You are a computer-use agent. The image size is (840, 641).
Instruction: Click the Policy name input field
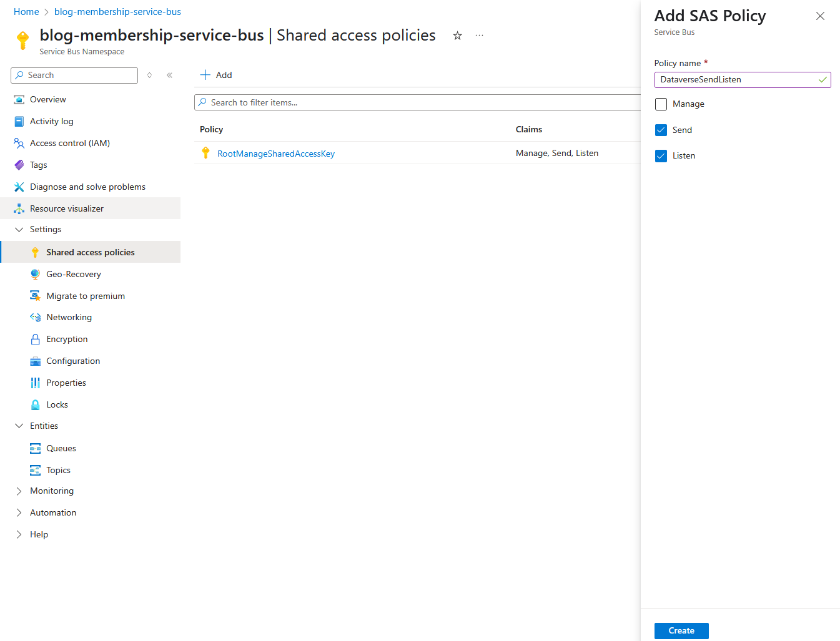[743, 80]
